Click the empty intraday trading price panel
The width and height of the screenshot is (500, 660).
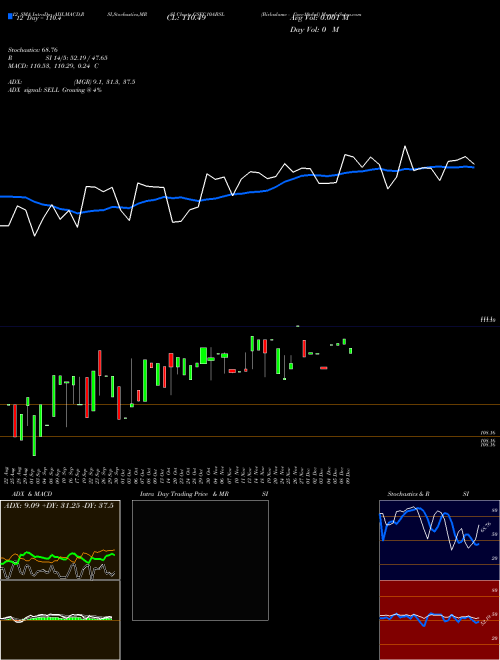click(x=200, y=560)
